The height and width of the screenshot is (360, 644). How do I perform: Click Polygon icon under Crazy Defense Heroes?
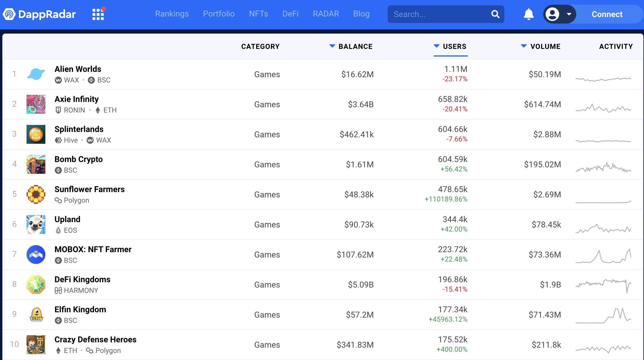pyautogui.click(x=90, y=351)
